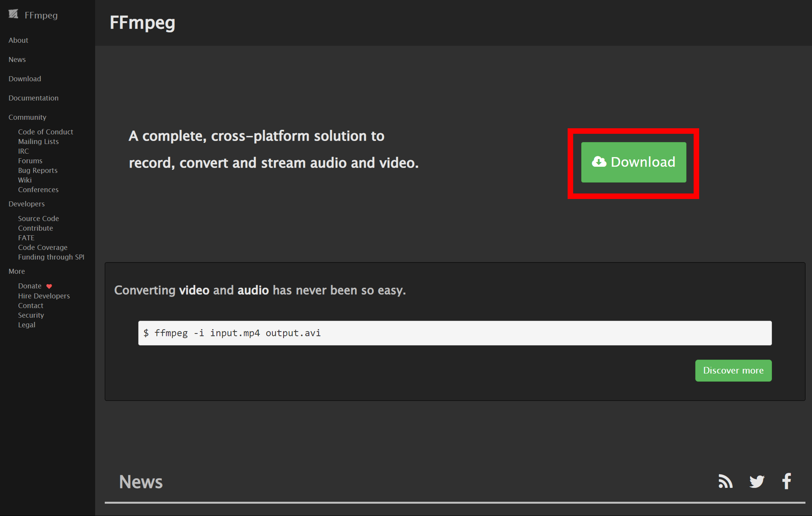Open the Security link in sidebar
This screenshot has width=812, height=516.
click(x=31, y=315)
